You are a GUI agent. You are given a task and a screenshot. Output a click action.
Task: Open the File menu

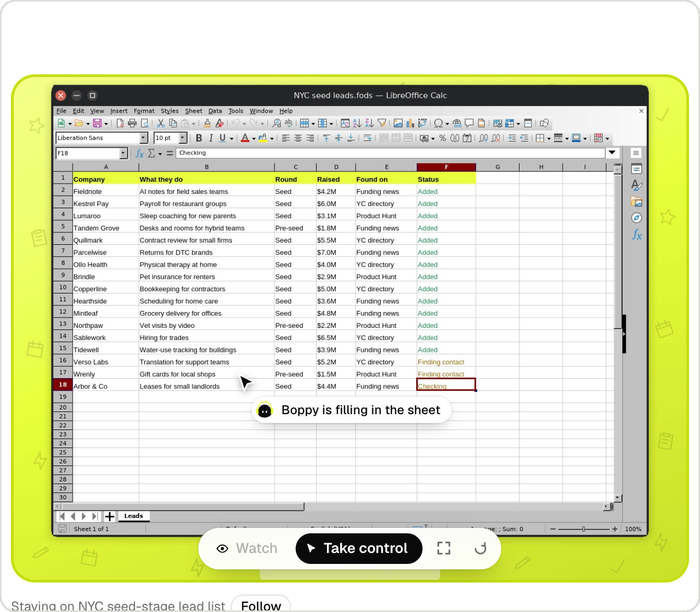tap(61, 111)
